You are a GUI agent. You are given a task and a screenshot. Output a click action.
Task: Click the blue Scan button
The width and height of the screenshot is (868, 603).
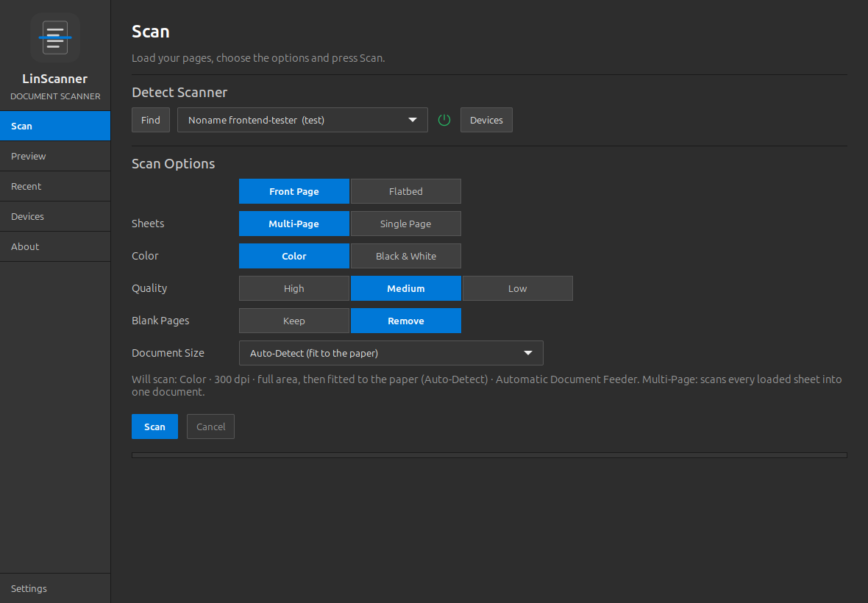[x=154, y=427]
